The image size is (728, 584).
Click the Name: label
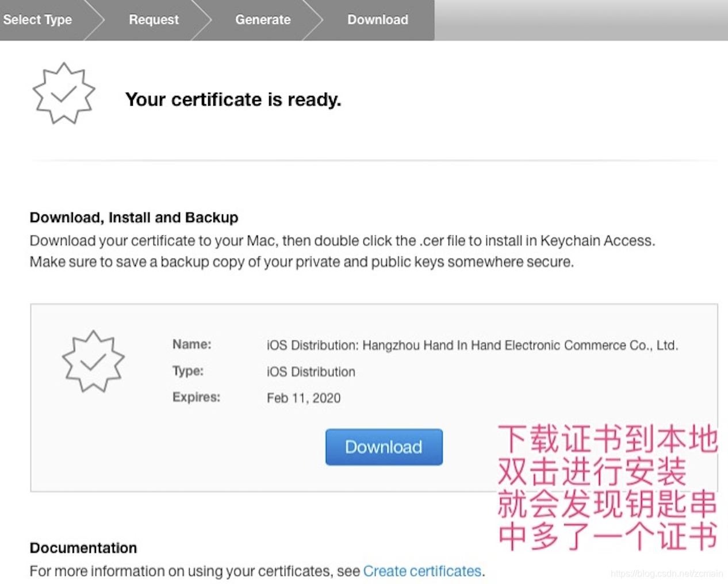[x=192, y=344]
